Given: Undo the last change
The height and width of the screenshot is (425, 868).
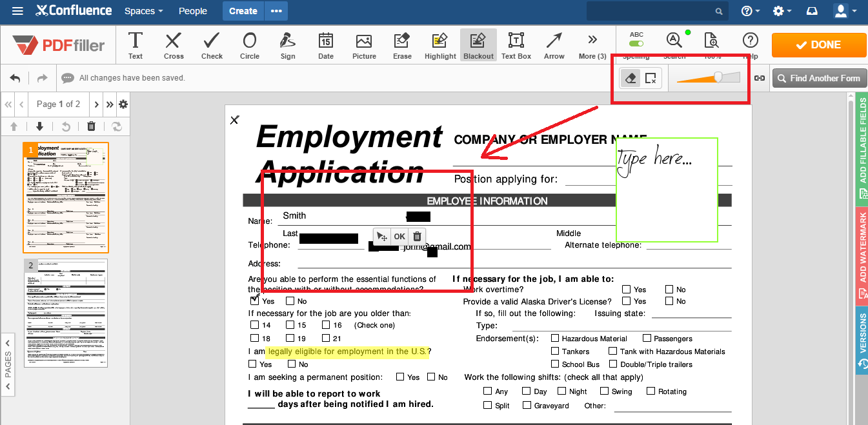Looking at the screenshot, I should click(x=15, y=78).
